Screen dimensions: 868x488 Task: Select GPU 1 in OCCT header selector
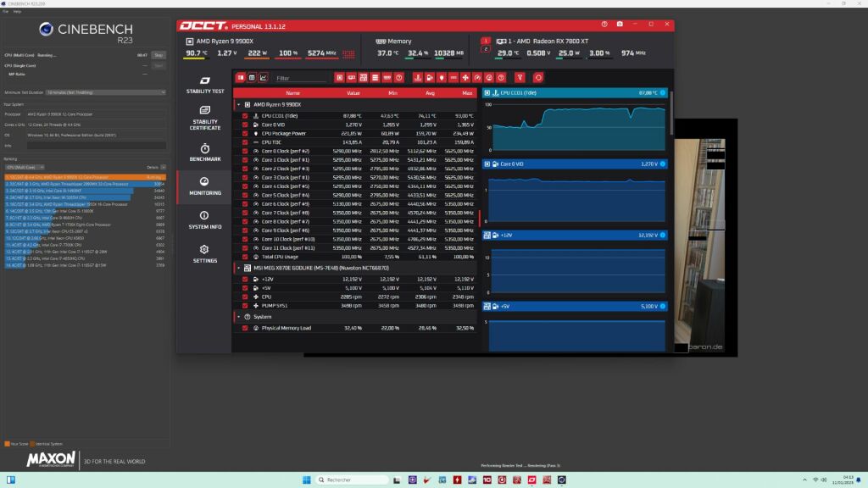(x=486, y=41)
